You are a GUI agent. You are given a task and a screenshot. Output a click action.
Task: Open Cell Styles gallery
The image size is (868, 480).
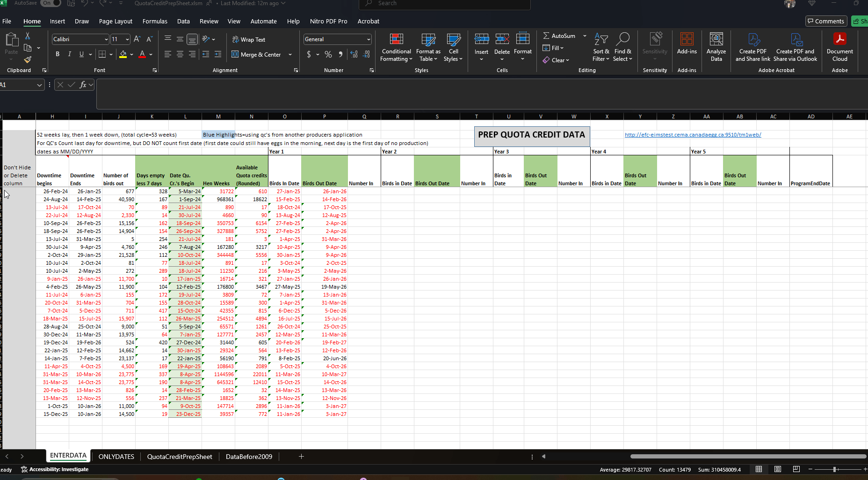[453, 47]
